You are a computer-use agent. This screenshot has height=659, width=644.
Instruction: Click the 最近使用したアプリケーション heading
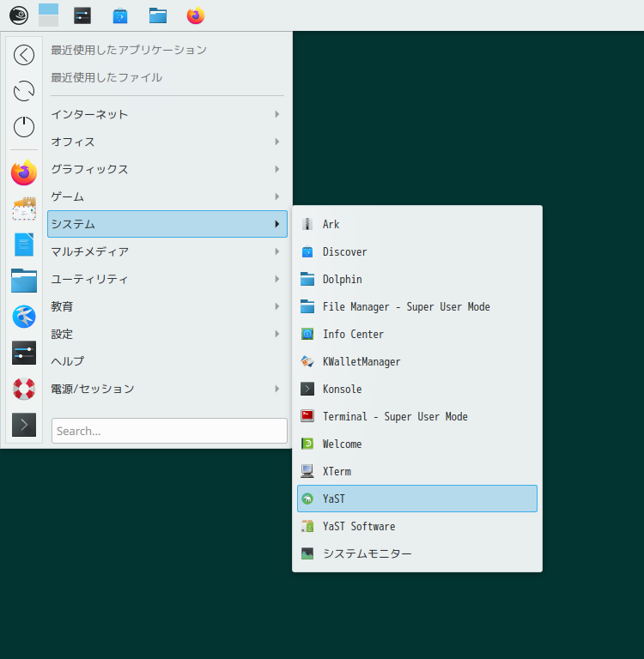point(129,50)
